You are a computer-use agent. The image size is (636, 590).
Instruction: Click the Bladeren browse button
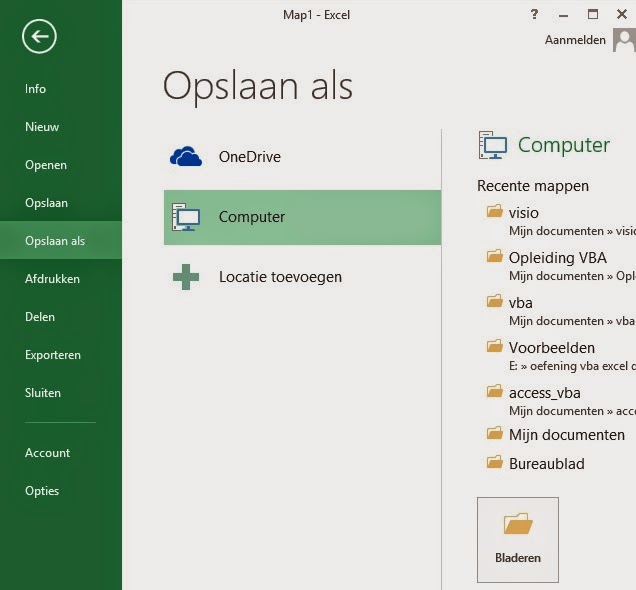tap(518, 540)
